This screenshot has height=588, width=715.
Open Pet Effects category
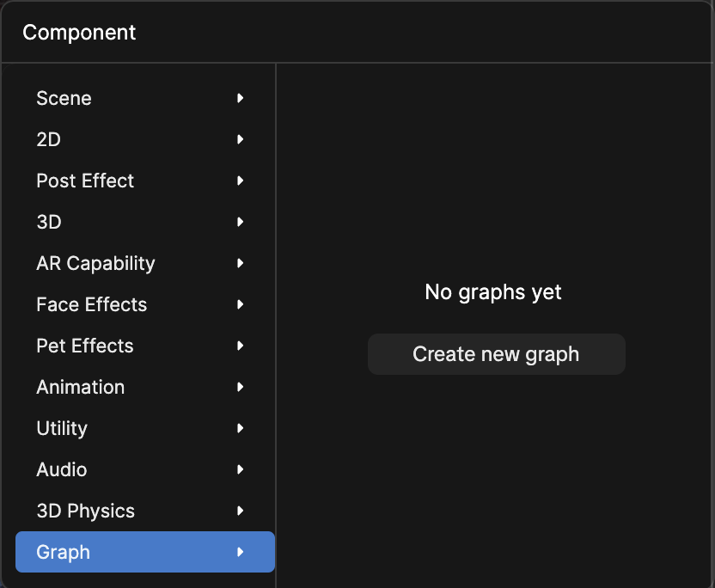(145, 346)
